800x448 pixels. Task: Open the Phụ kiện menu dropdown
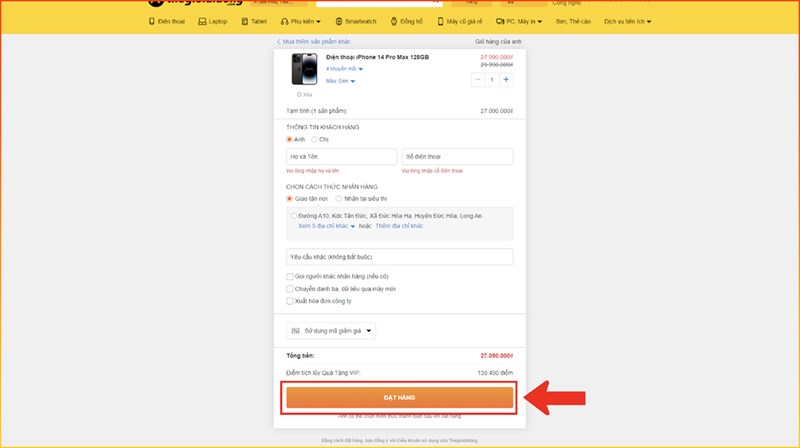click(x=301, y=21)
